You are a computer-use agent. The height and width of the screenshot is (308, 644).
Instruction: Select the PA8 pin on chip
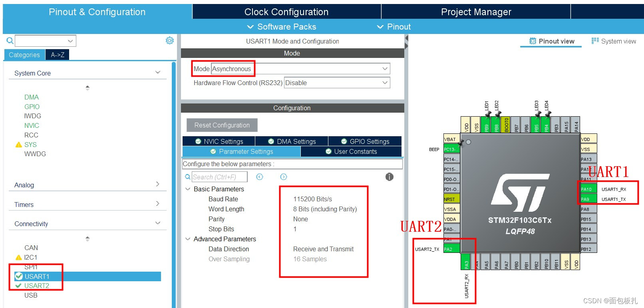588,209
